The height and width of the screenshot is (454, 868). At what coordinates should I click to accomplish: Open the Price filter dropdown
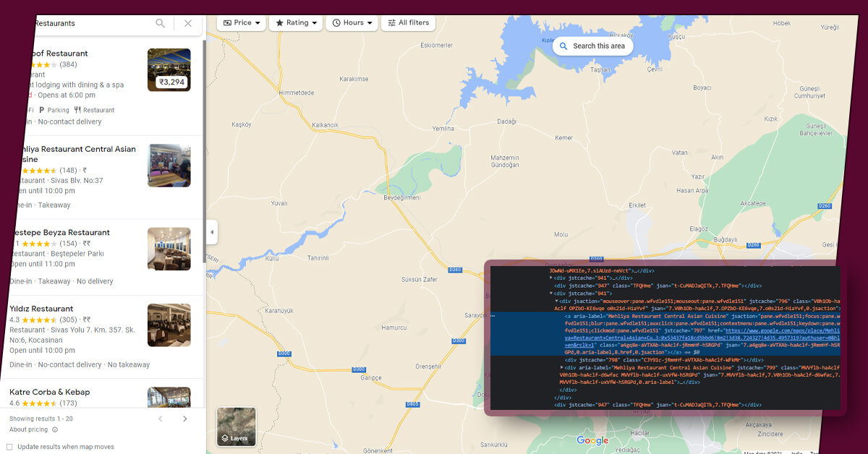click(x=242, y=23)
